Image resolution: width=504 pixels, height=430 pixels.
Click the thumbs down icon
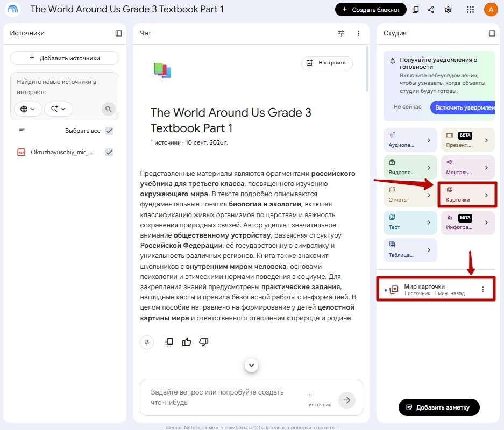pyautogui.click(x=204, y=342)
